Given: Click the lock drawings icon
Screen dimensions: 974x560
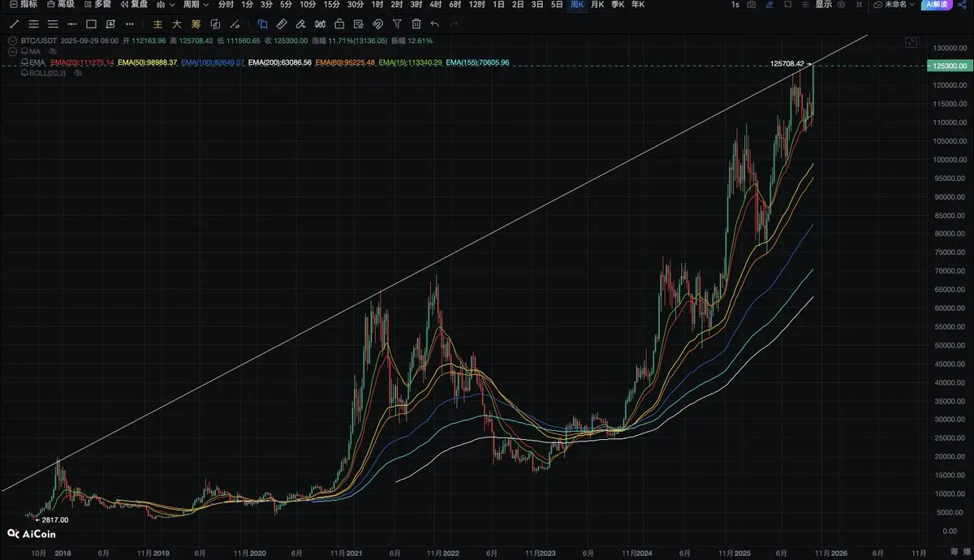Looking at the screenshot, I should pyautogui.click(x=339, y=24).
